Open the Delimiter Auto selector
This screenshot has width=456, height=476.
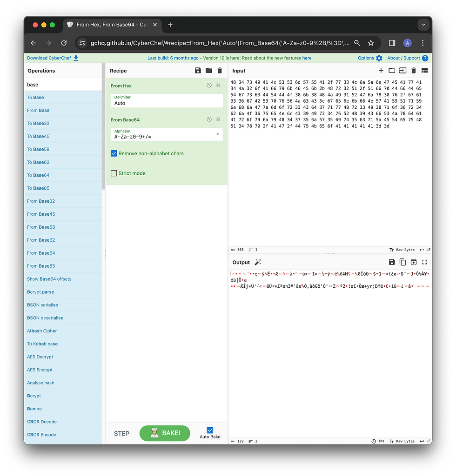[167, 100]
